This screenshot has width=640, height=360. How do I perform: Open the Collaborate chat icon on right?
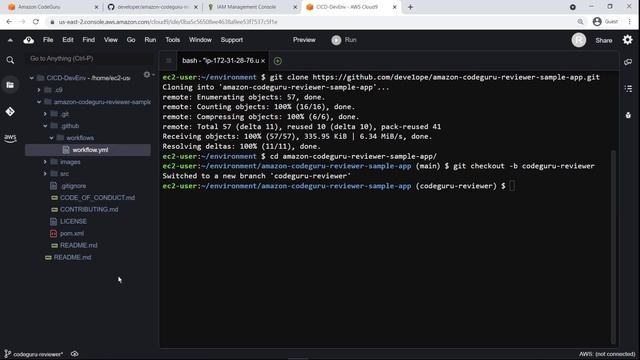pyautogui.click(x=628, y=62)
